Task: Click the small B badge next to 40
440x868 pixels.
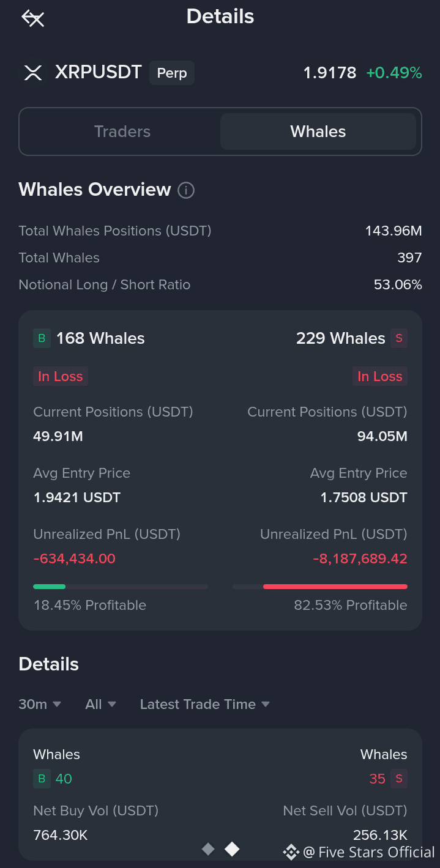Action: point(42,779)
